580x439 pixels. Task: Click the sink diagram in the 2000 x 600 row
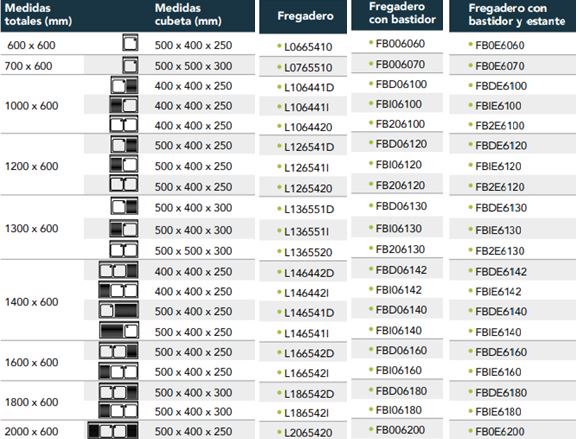(113, 431)
